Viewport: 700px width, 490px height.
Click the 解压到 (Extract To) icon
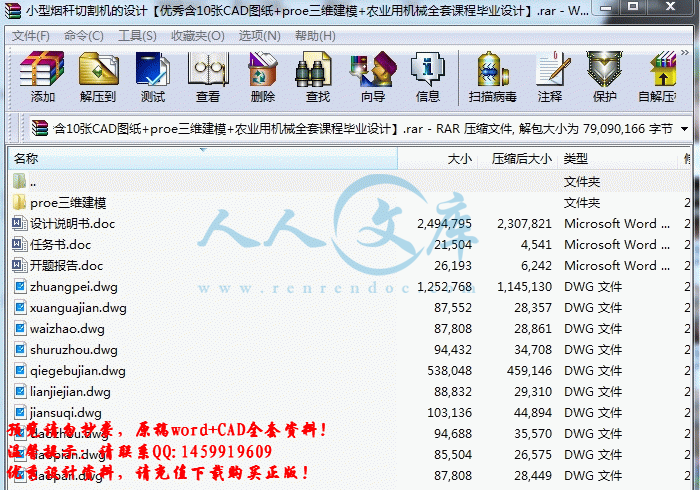(98, 76)
